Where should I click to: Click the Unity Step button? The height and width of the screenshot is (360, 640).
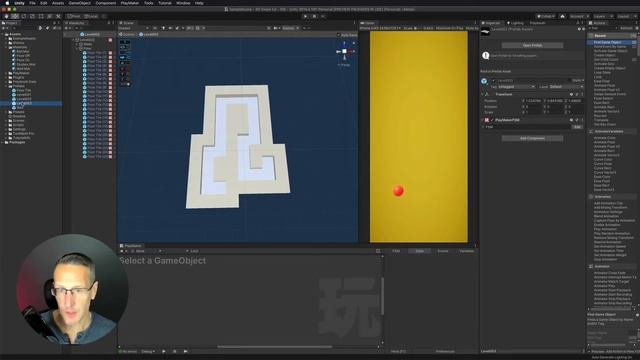coord(323,16)
